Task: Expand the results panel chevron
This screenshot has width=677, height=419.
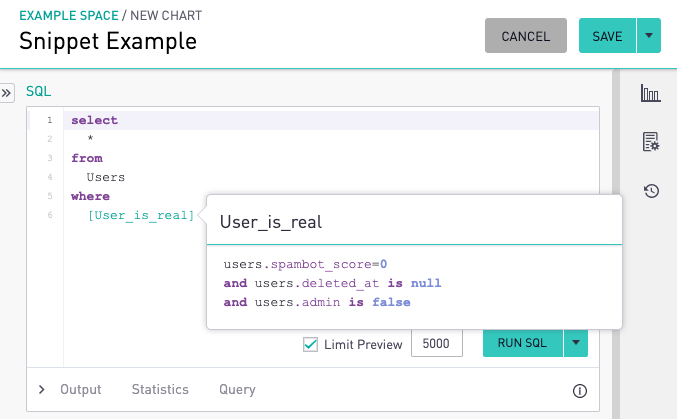Action: 41,390
